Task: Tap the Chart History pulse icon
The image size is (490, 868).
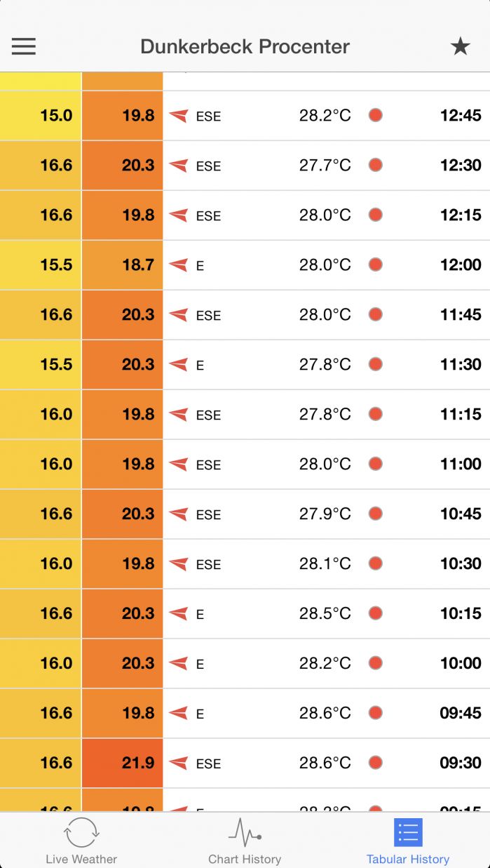Action: (x=245, y=833)
